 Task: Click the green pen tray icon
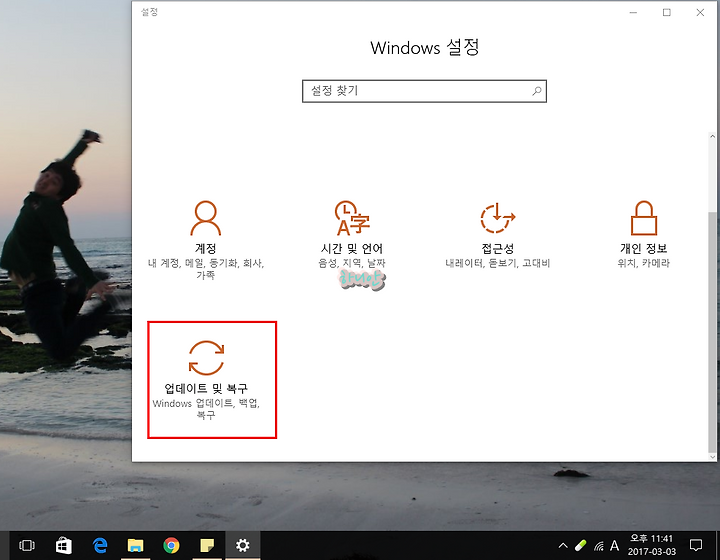point(581,546)
